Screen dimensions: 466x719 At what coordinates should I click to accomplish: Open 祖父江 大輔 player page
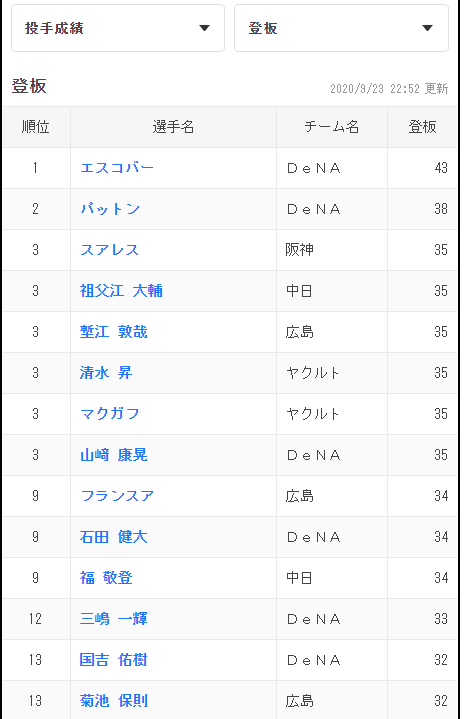121,291
